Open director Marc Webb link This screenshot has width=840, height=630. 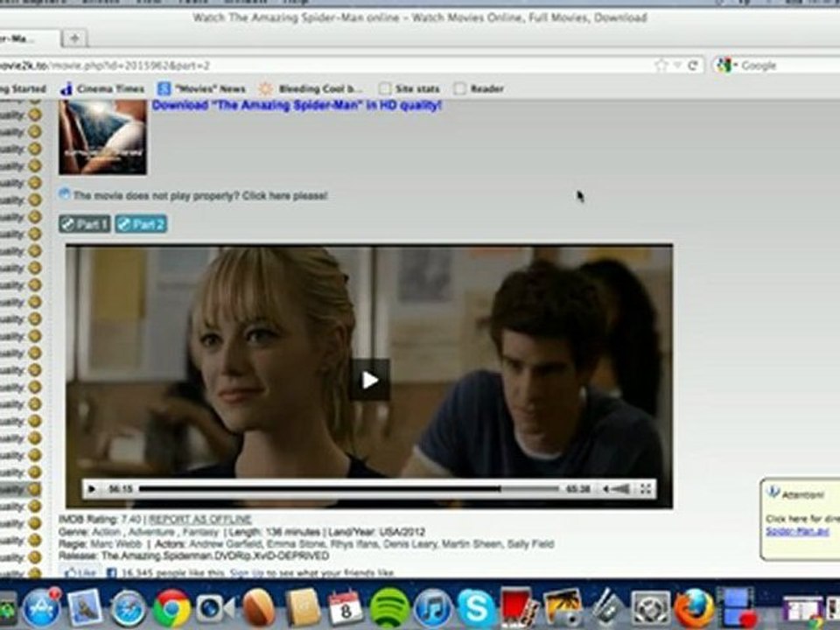[x=115, y=543]
